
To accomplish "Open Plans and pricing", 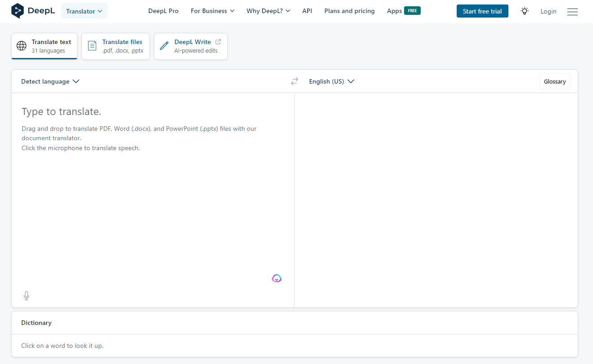I will click(x=350, y=11).
